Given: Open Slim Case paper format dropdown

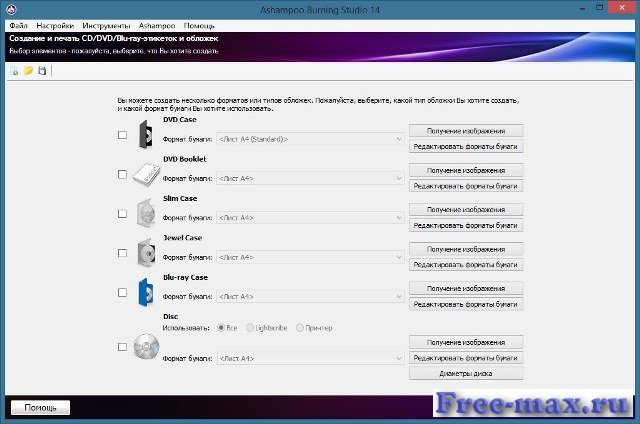Looking at the screenshot, I should [310, 218].
